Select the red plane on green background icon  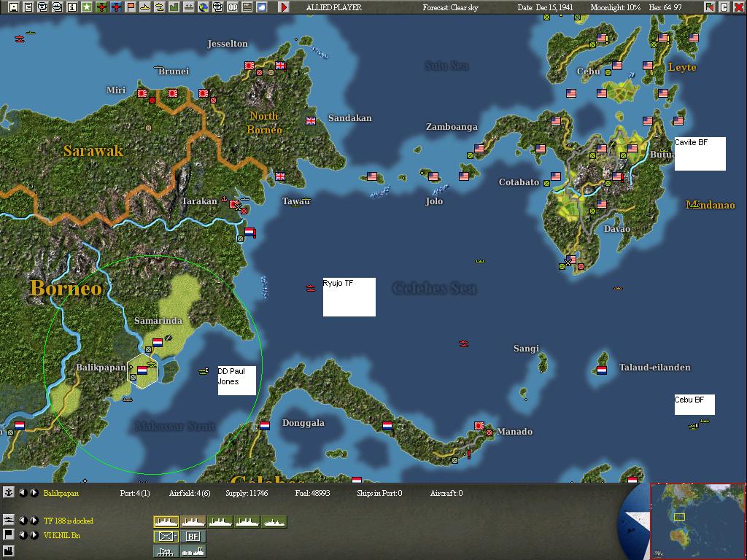[101, 7]
